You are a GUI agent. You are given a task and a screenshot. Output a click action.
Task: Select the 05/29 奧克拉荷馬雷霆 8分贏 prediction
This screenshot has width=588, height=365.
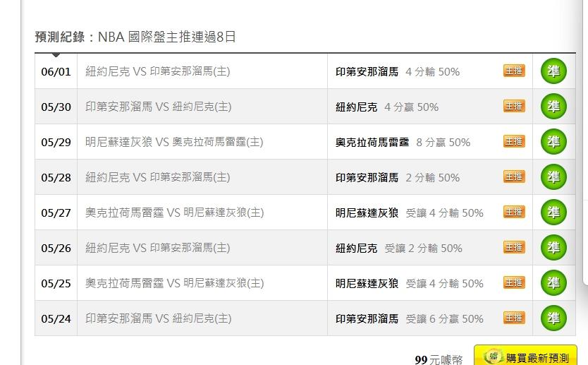[x=403, y=143]
